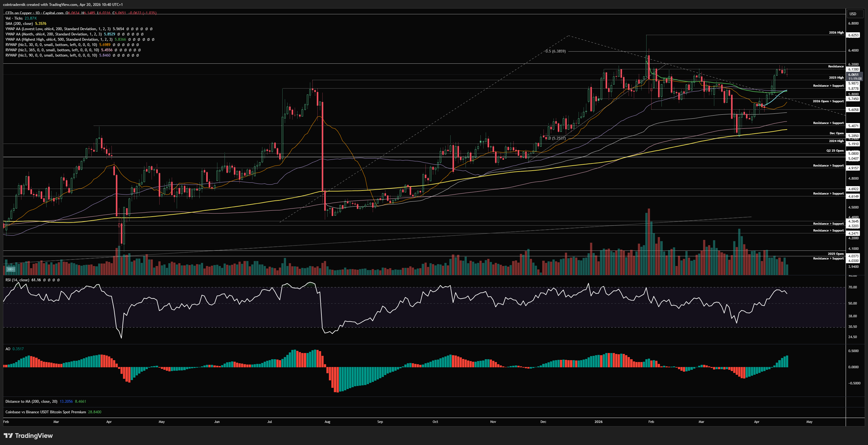Select the SMA (200, close) indicator legend
Viewport: 868px width, 445px height.
pos(19,24)
